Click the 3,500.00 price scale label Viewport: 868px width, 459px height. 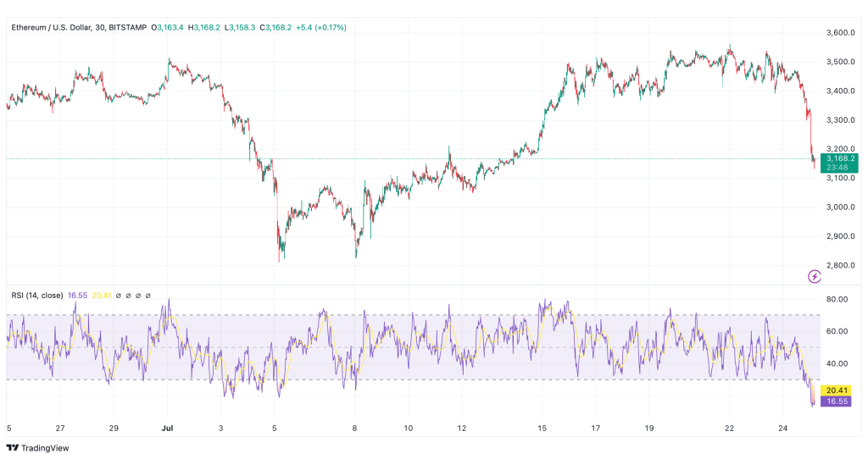coord(840,61)
